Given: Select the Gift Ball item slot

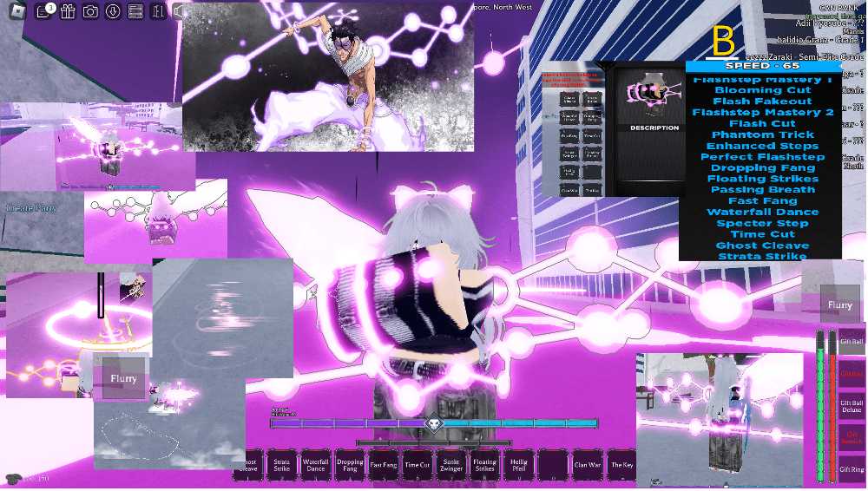Looking at the screenshot, I should (x=852, y=342).
